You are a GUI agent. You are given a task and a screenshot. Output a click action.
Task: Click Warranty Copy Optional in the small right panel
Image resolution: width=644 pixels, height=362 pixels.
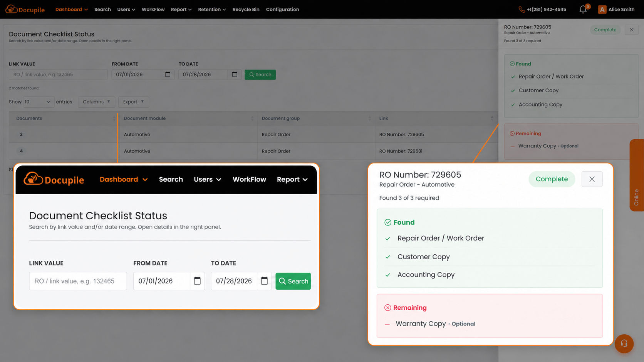tap(548, 146)
